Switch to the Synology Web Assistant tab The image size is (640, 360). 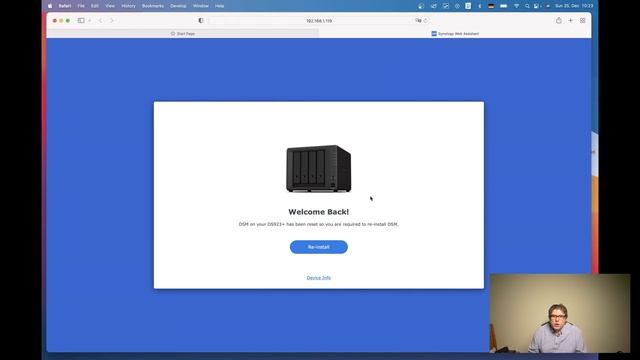click(x=455, y=33)
